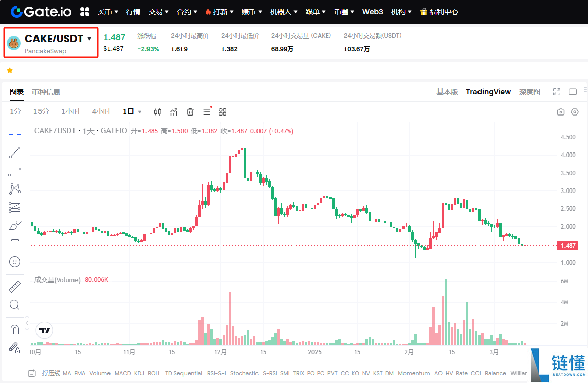Enter fullscreen chart mode icon
This screenshot has height=383, width=588.
[x=557, y=92]
